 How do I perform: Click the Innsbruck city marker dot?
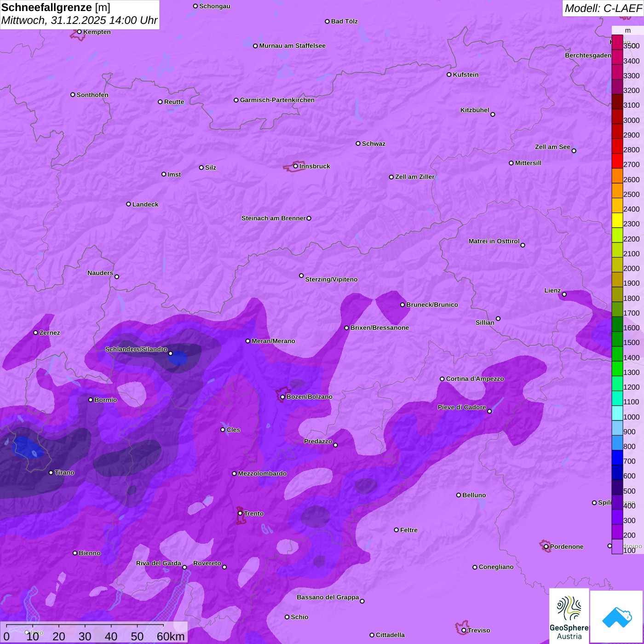[x=296, y=166]
